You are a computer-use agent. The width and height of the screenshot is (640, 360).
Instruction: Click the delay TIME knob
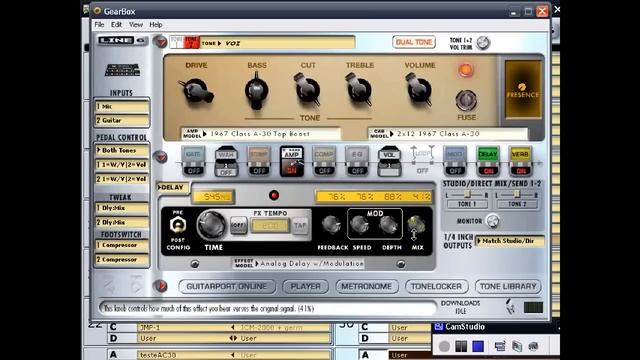(x=211, y=225)
